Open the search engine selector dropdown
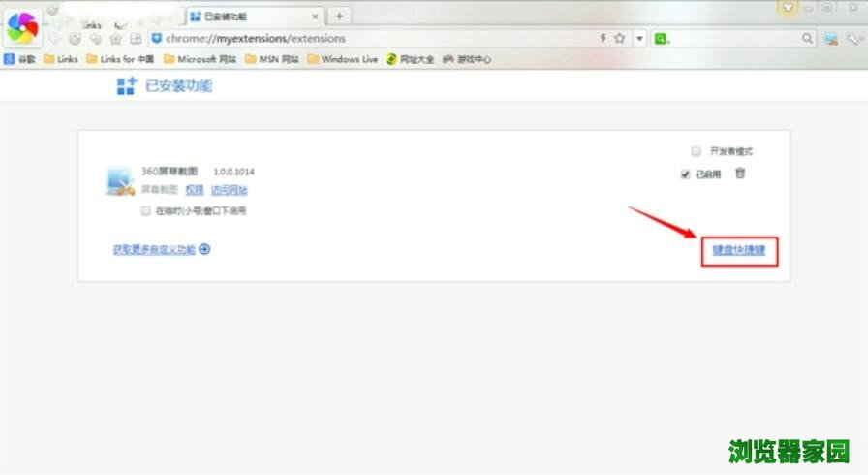The height and width of the screenshot is (475, 868). [x=661, y=38]
